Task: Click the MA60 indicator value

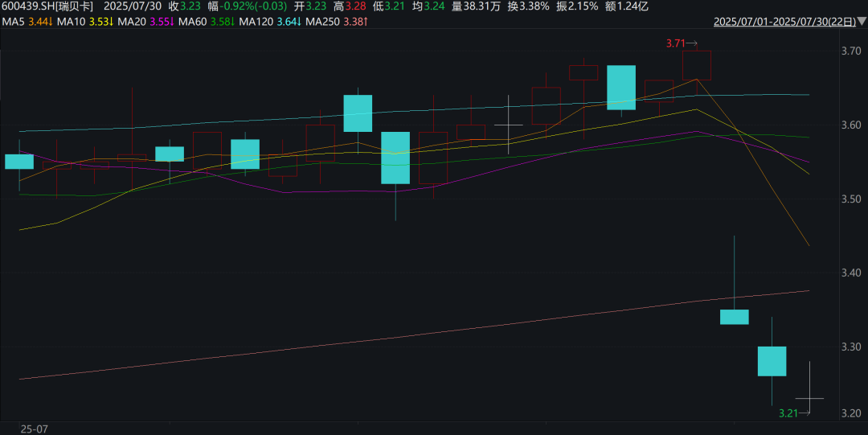Action: [223, 22]
